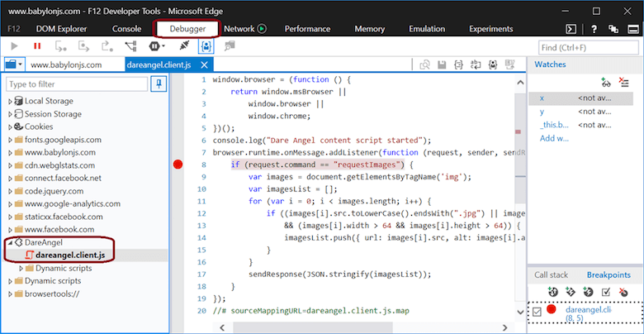Click the disconnect debugger plug icon
Viewport: 644px width, 334px height.
183,46
